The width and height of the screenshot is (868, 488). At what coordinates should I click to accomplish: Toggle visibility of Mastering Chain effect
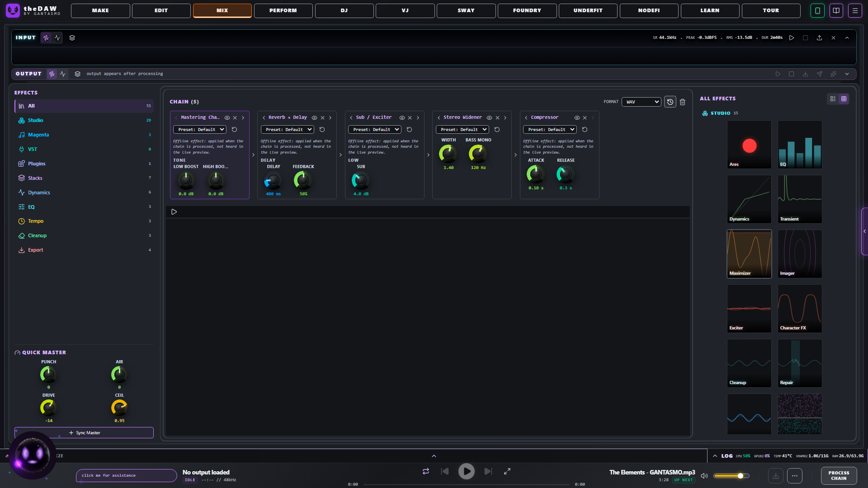point(227,118)
